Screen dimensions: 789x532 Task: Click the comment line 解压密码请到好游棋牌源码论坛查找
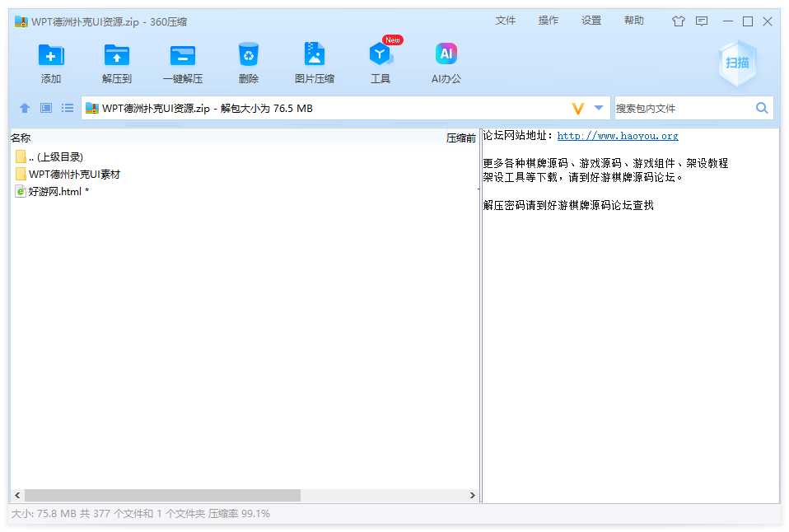click(568, 205)
